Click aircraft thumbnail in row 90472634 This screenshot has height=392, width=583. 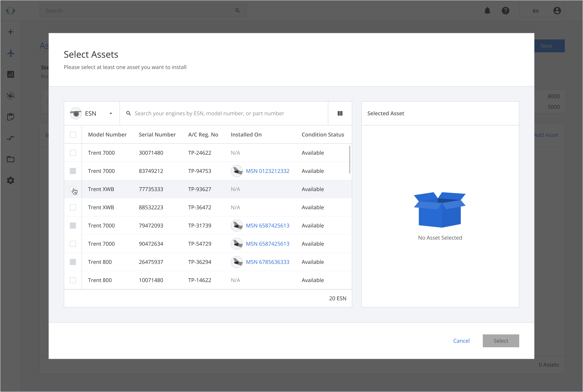[x=236, y=244]
